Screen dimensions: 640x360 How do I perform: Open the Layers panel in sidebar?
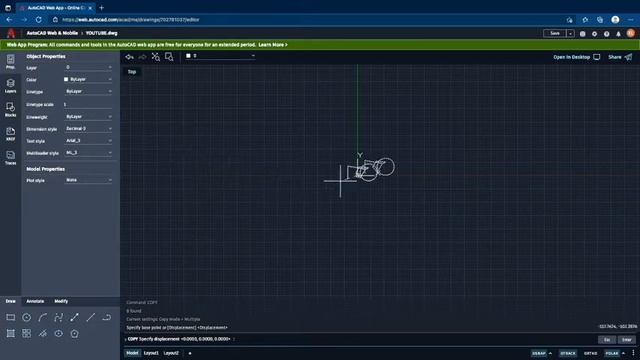pos(11,86)
